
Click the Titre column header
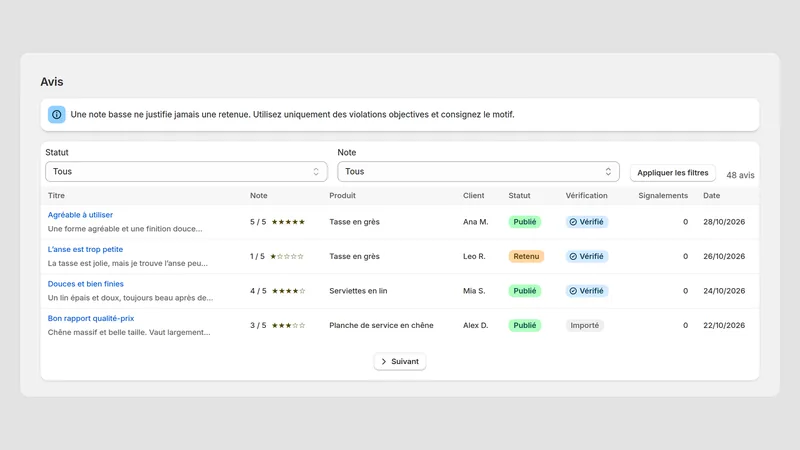point(56,195)
